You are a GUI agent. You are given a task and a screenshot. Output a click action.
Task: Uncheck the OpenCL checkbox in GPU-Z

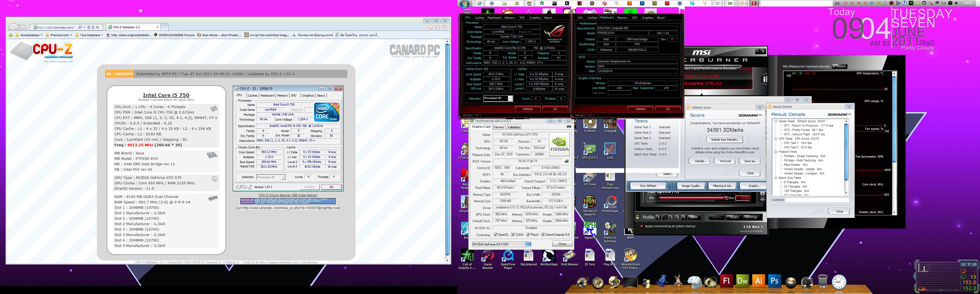(495, 235)
